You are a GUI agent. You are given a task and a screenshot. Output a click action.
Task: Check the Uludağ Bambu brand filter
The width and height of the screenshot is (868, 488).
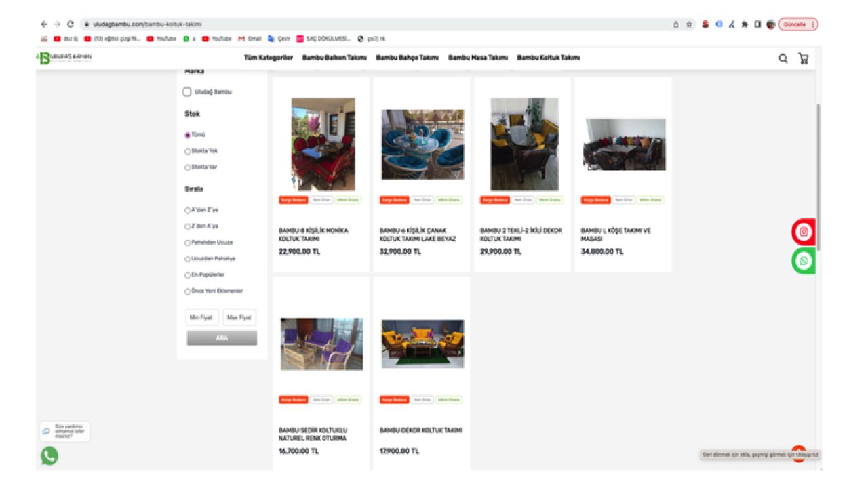187,91
